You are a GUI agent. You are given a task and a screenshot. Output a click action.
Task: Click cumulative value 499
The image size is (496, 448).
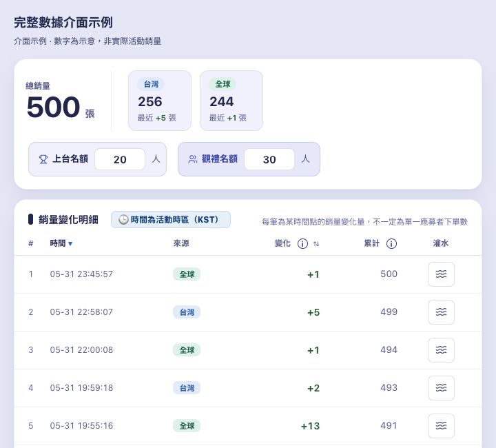pos(389,312)
